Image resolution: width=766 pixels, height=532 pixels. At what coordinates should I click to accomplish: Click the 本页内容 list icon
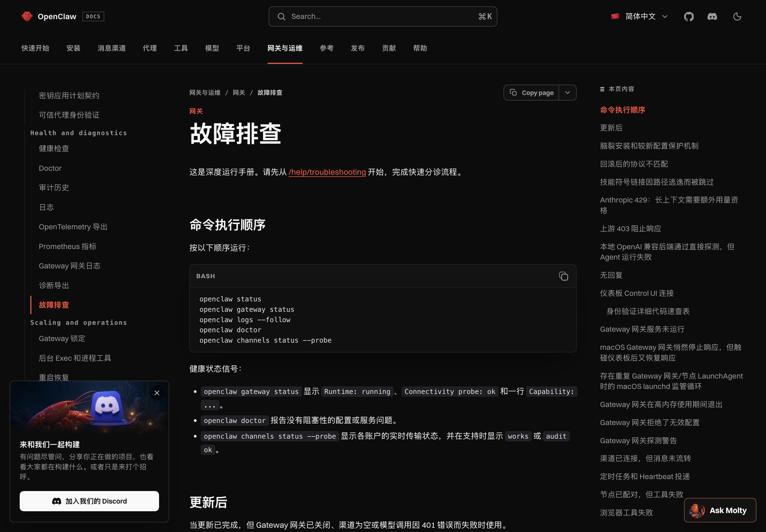[x=602, y=89]
